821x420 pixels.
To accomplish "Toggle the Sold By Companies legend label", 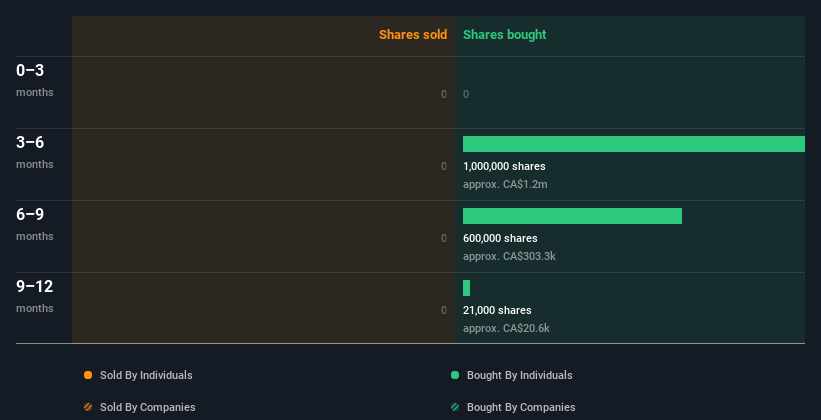I will 148,407.
